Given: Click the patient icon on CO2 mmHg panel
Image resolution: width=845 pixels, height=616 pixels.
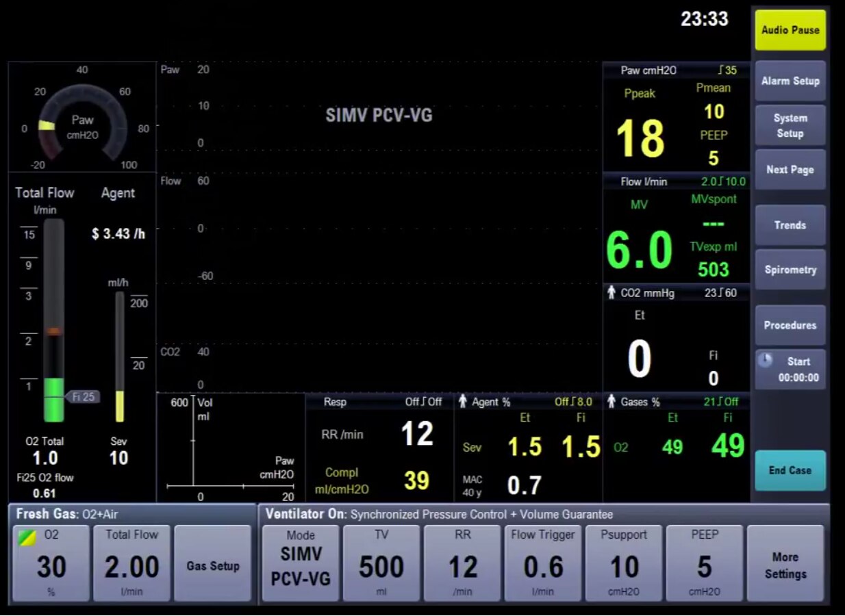Looking at the screenshot, I should [612, 293].
